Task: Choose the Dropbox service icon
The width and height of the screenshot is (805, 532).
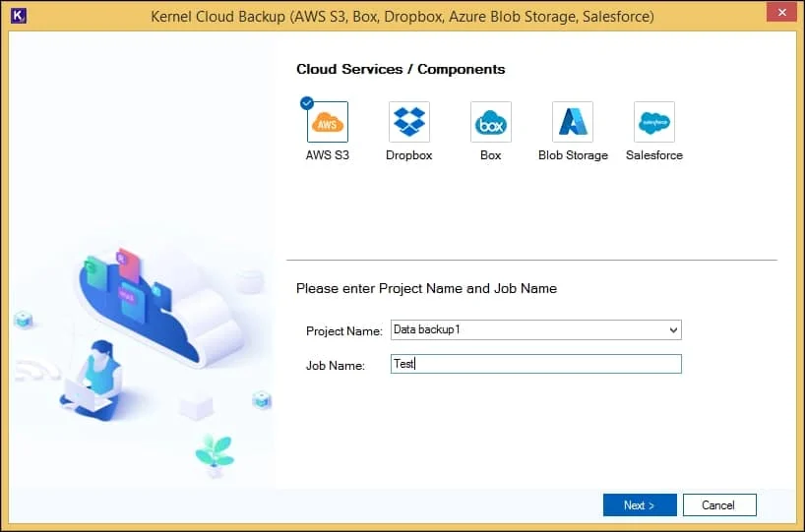Action: pos(409,122)
